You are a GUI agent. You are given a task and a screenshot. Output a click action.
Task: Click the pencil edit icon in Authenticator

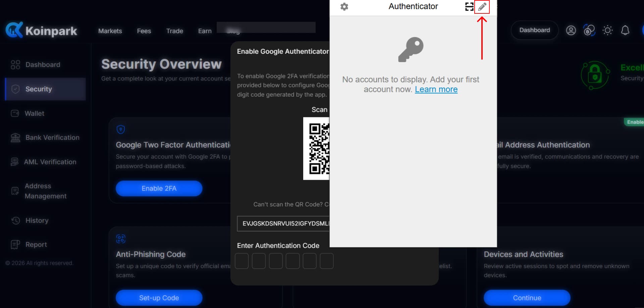(x=482, y=7)
